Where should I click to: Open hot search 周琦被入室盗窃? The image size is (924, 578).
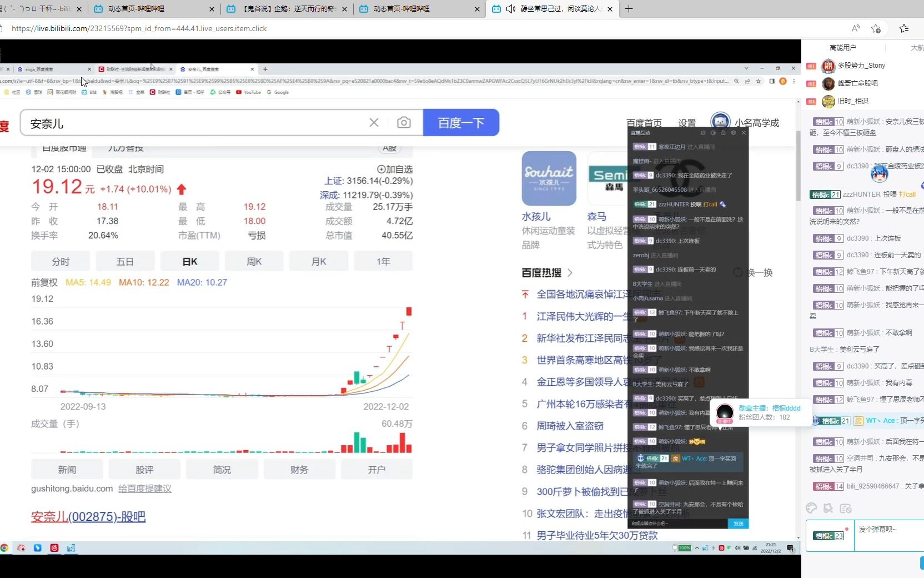coord(570,426)
